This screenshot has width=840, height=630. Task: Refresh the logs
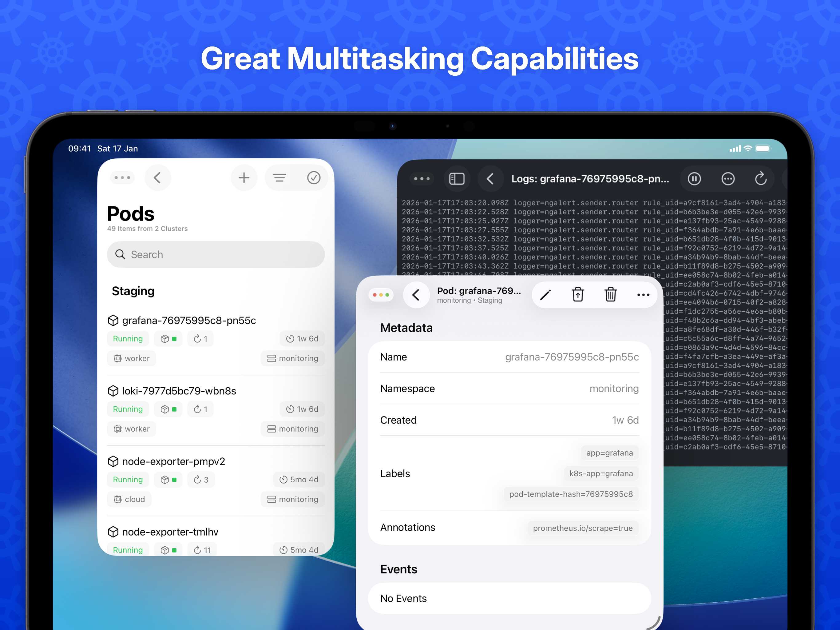coord(761,179)
